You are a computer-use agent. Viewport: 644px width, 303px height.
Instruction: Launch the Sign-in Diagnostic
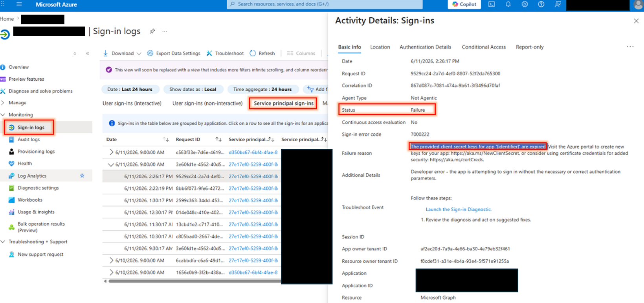coord(459,209)
